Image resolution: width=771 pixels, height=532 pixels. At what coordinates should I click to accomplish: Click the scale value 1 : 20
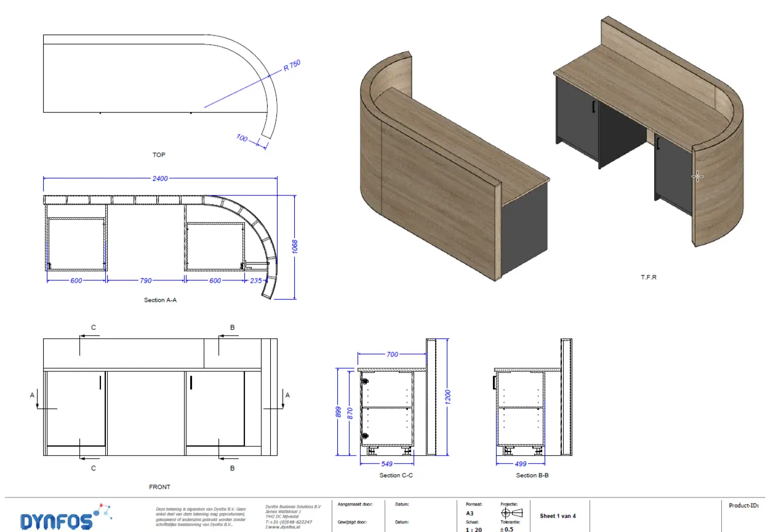point(474,529)
